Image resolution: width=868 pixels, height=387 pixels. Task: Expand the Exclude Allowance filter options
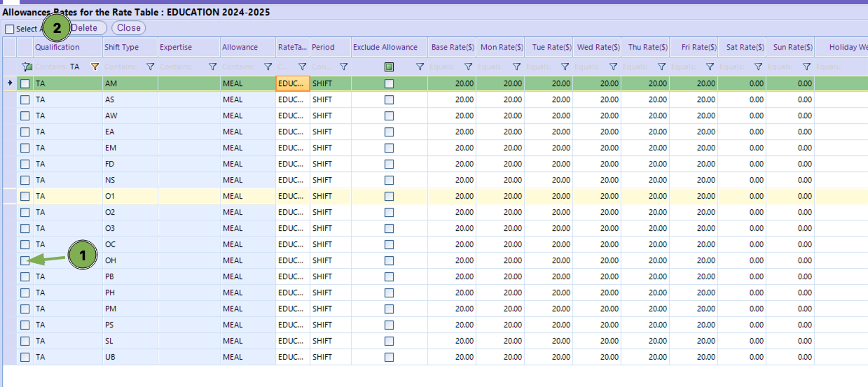pos(420,67)
